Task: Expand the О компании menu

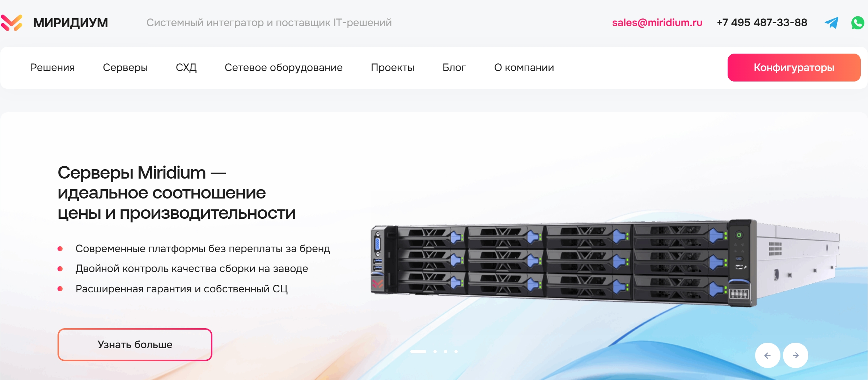Action: point(524,67)
